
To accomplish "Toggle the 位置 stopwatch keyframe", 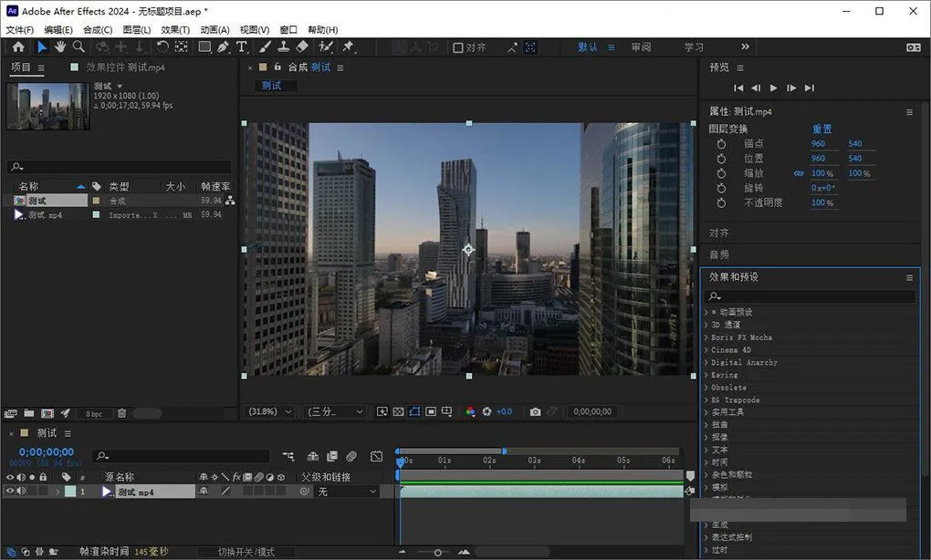I will pyautogui.click(x=721, y=159).
